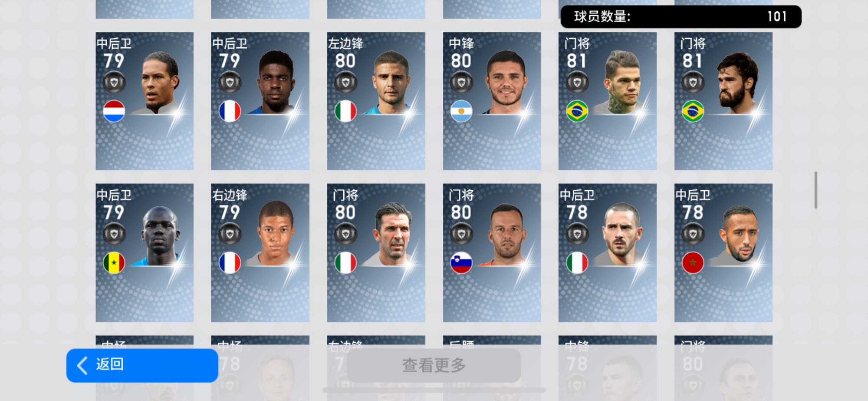The image size is (868, 401).
Task: Select the 79 French right winger card
Action: pos(260,252)
